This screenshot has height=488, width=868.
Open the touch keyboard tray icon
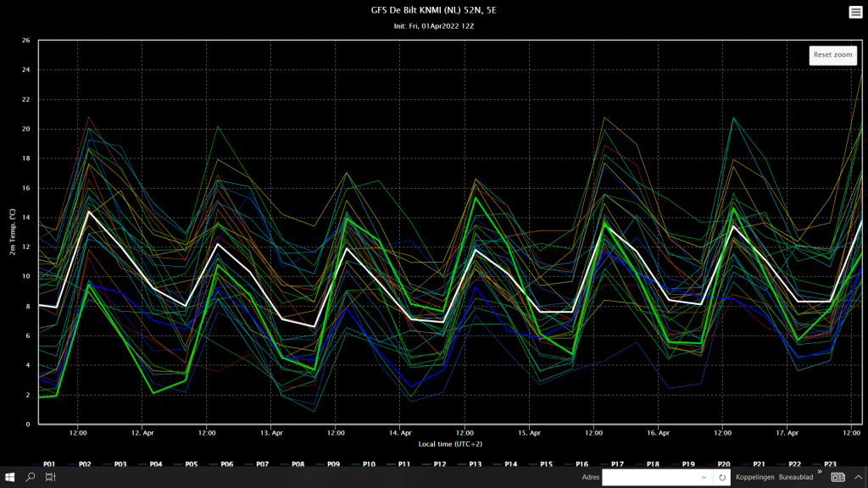pyautogui.click(x=838, y=478)
